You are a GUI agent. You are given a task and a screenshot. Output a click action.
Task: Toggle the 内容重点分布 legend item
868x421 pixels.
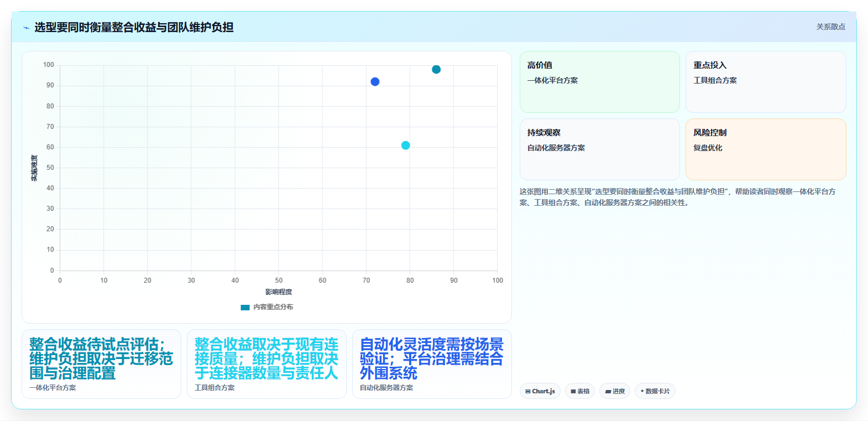coord(267,307)
